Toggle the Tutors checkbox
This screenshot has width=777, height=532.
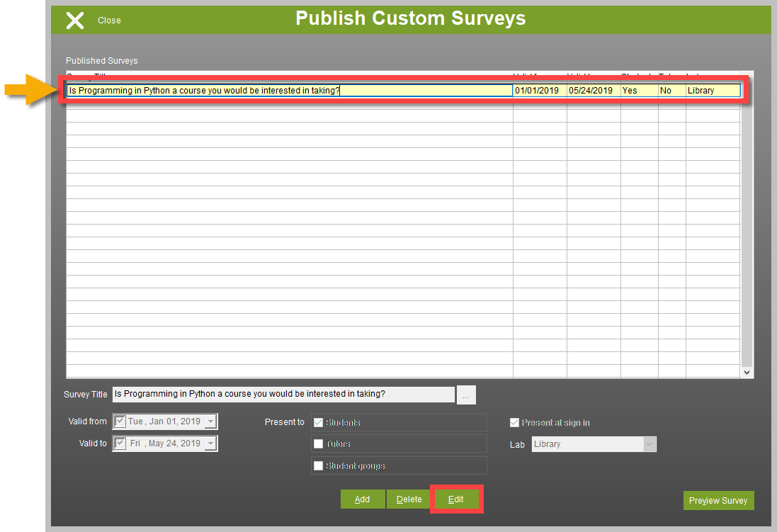click(318, 443)
